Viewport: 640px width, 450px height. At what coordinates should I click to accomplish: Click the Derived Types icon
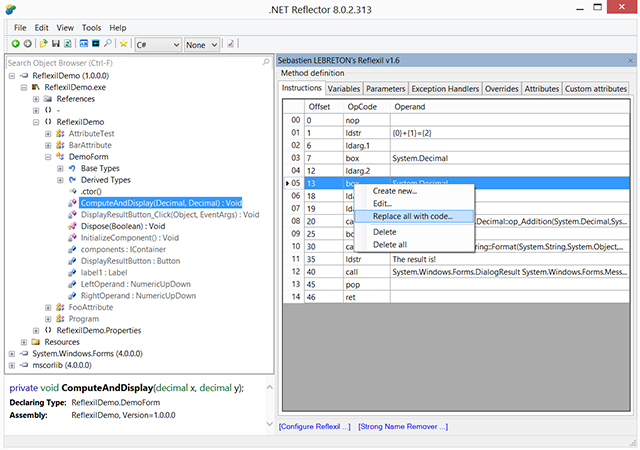pyautogui.click(x=72, y=180)
